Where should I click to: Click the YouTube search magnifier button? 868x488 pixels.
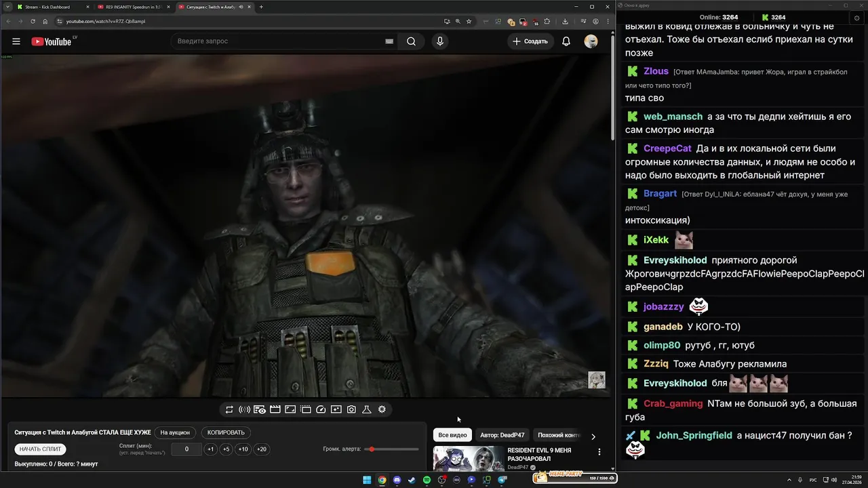(x=412, y=41)
